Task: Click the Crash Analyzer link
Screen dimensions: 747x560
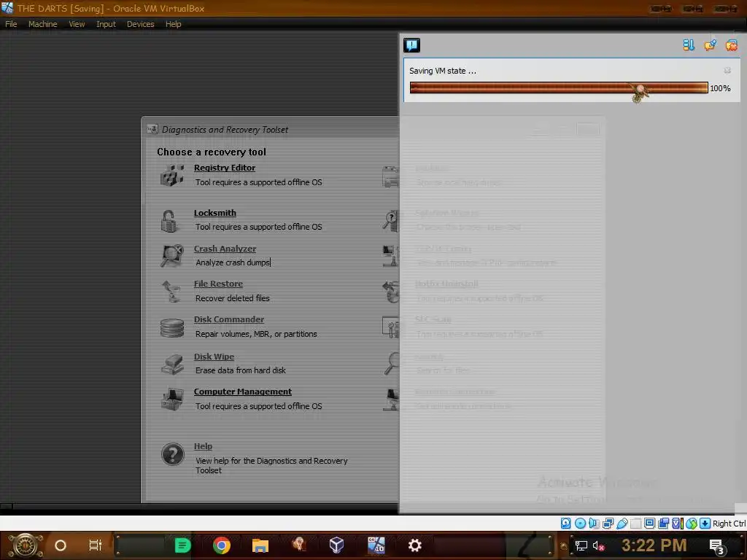Action: tap(225, 249)
